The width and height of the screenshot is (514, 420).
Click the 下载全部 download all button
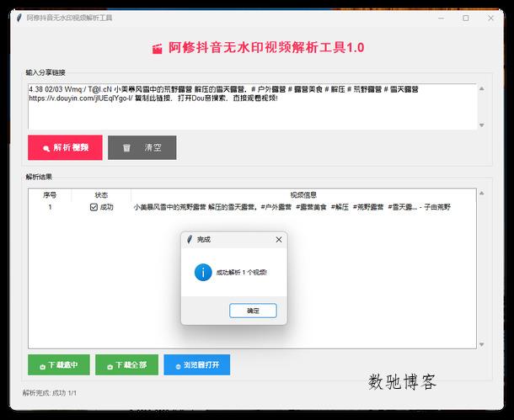coord(127,364)
